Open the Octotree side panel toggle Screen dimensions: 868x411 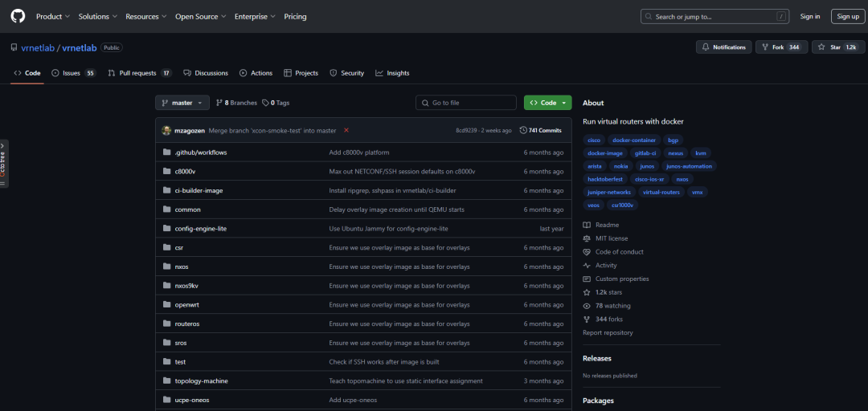tap(4, 163)
